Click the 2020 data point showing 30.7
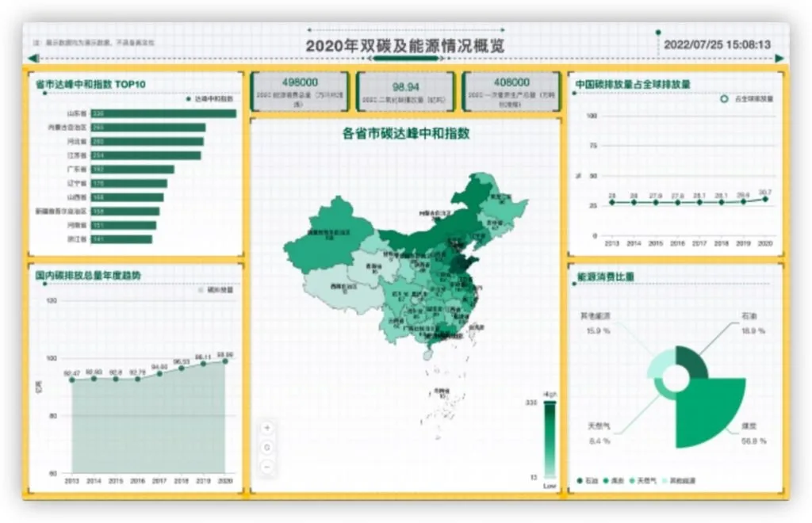The width and height of the screenshot is (812, 523). 765,199
